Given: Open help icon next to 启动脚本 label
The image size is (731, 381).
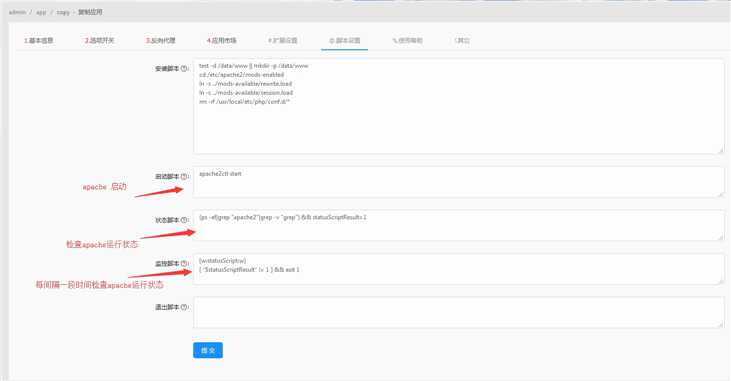Looking at the screenshot, I should click(185, 177).
